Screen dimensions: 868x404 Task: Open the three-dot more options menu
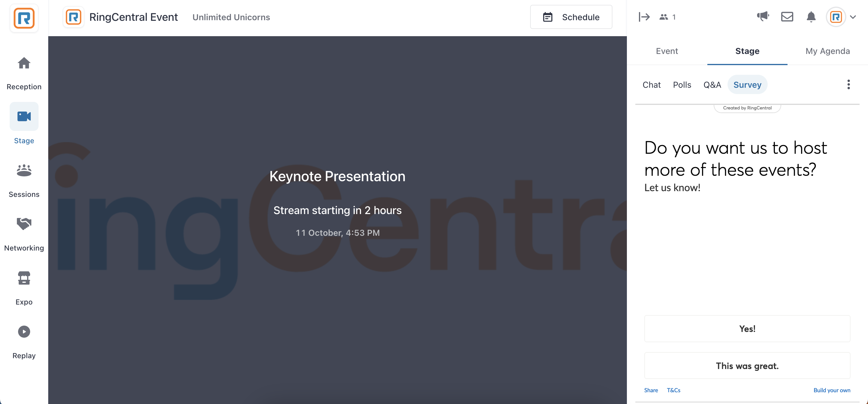click(x=848, y=85)
